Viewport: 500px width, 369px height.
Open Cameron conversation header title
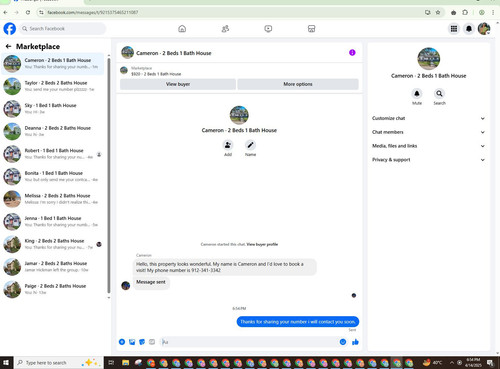[174, 53]
